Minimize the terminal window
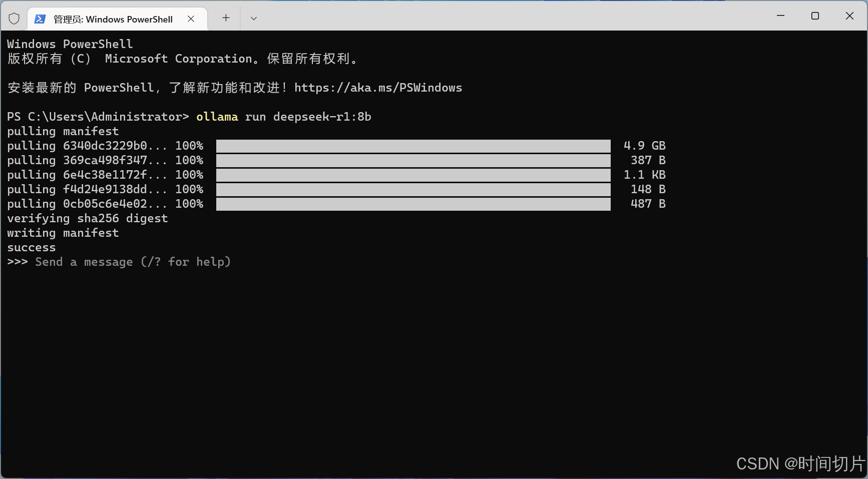Viewport: 868px width, 479px height. click(x=780, y=16)
